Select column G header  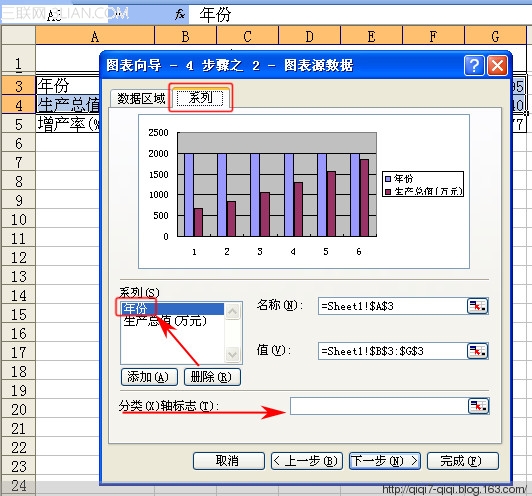pyautogui.click(x=495, y=36)
